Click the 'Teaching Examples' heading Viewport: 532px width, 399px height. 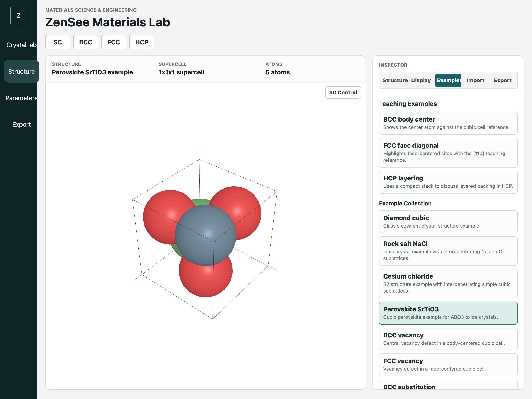click(x=408, y=104)
